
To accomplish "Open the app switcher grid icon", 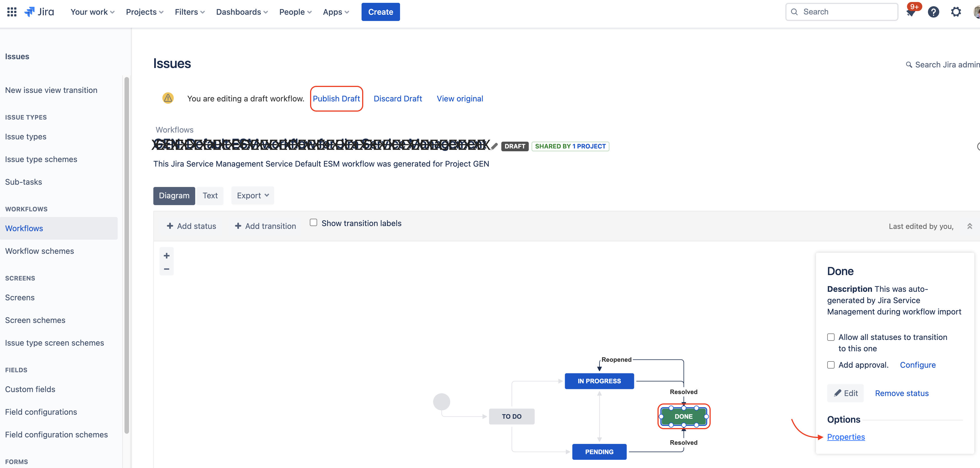I will 12,12.
